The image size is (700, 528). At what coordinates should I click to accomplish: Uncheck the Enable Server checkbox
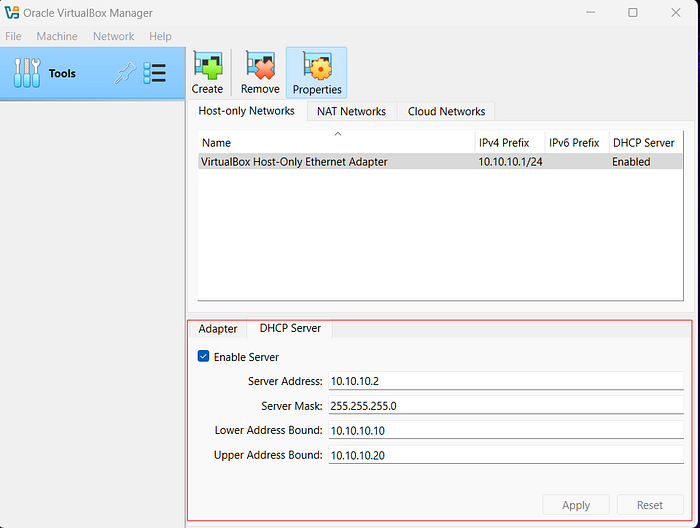(203, 356)
